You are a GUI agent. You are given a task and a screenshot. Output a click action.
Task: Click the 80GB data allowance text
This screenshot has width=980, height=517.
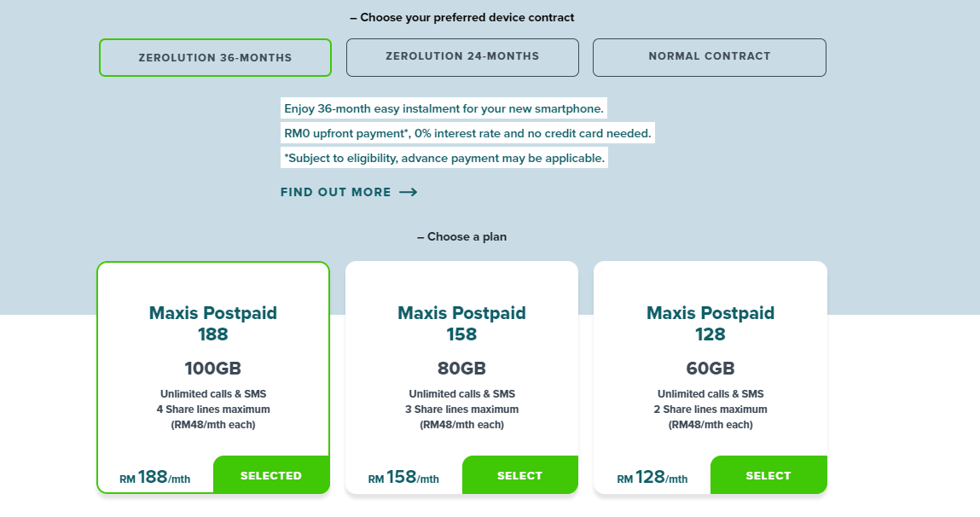pos(461,369)
